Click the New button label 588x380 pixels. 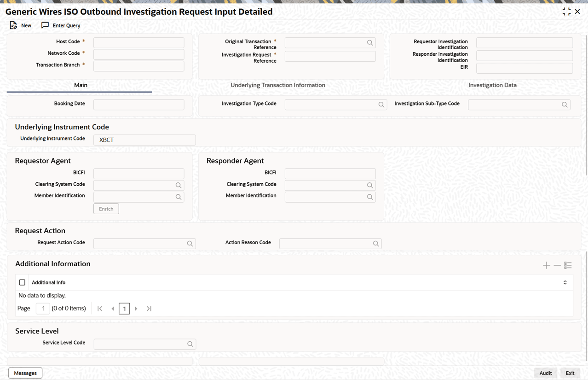coord(26,25)
